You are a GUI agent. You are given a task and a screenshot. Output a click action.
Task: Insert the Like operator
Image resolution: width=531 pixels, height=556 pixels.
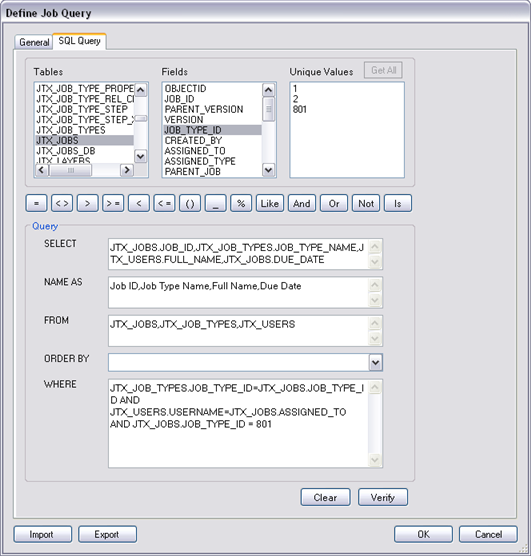(x=270, y=204)
